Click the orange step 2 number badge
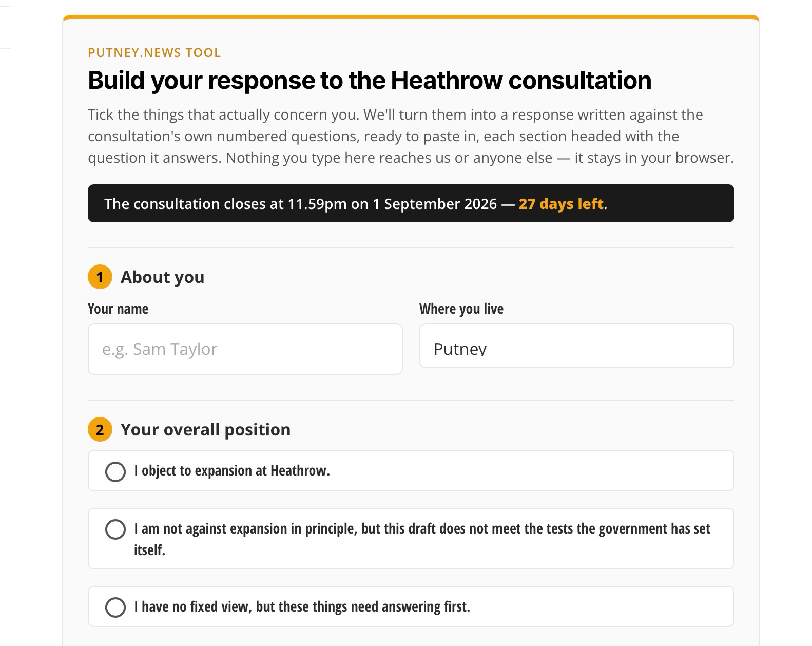This screenshot has width=812, height=646. [x=100, y=430]
